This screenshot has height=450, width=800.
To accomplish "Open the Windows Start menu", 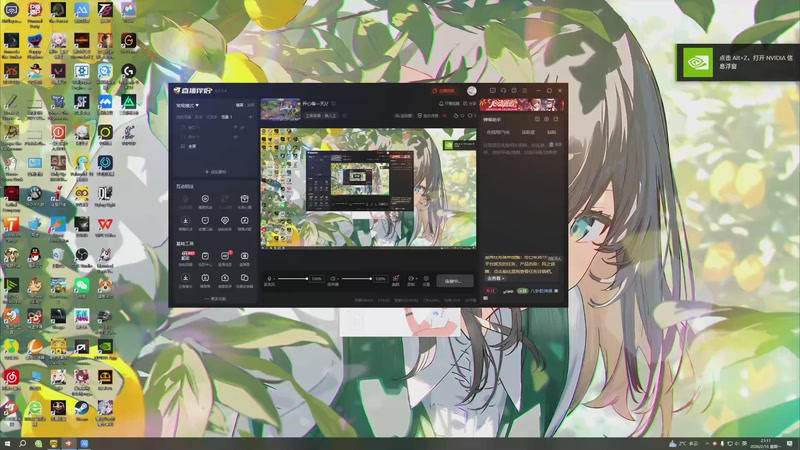I will click(x=7, y=443).
